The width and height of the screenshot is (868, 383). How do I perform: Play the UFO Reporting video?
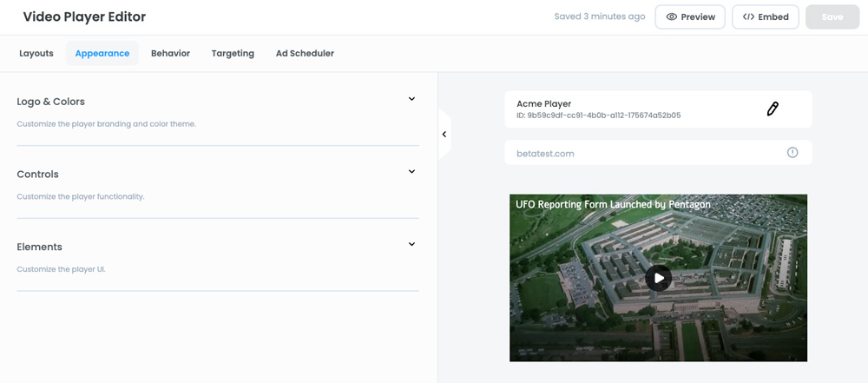click(x=658, y=278)
